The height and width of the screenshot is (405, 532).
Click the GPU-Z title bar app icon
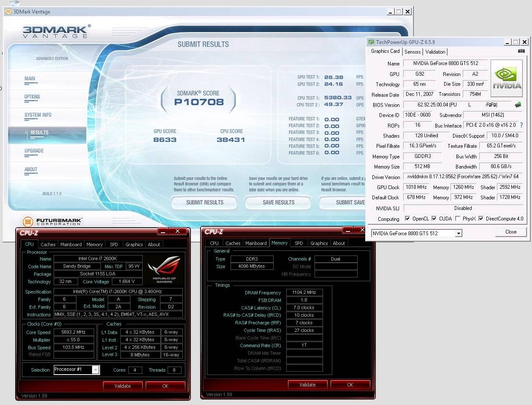371,42
